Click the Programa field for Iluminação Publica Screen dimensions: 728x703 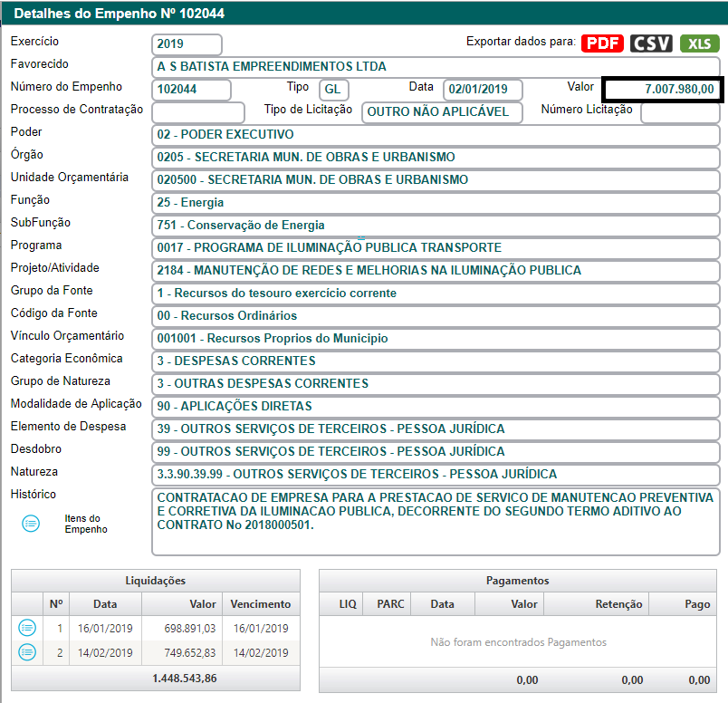[436, 248]
